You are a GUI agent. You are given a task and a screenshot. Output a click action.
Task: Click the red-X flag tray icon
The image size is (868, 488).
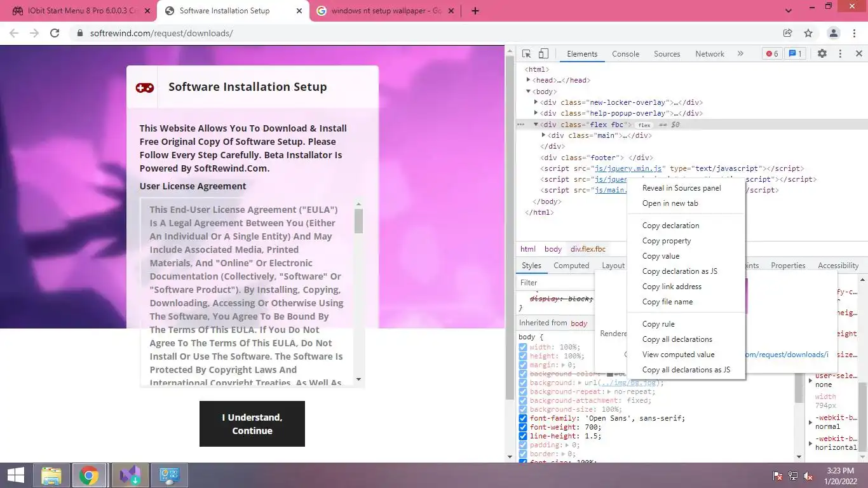click(x=777, y=476)
